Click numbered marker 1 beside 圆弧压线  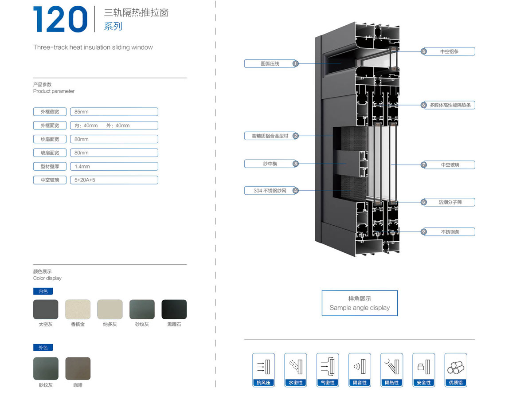click(295, 64)
